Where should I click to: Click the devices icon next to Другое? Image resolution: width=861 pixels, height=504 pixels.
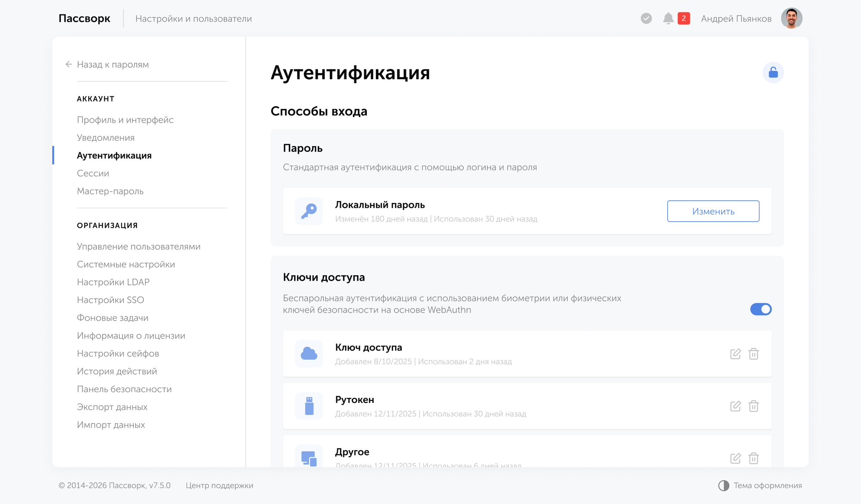[308, 457]
